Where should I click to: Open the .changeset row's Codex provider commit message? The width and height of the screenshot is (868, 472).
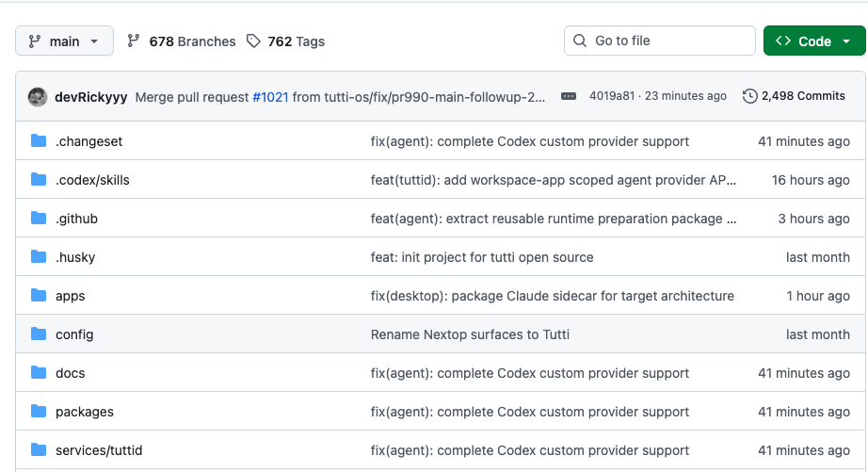pos(530,142)
